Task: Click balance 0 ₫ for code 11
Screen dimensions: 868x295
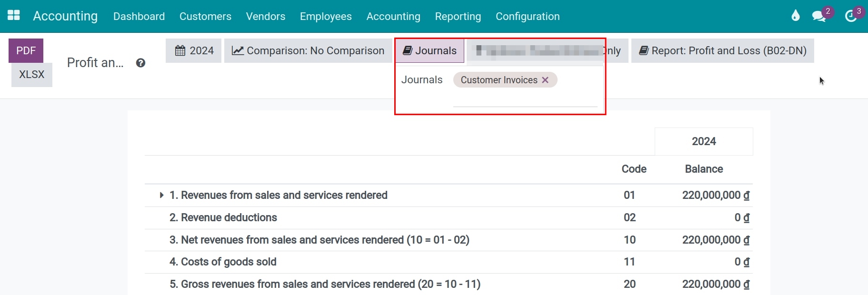Action: pos(742,262)
